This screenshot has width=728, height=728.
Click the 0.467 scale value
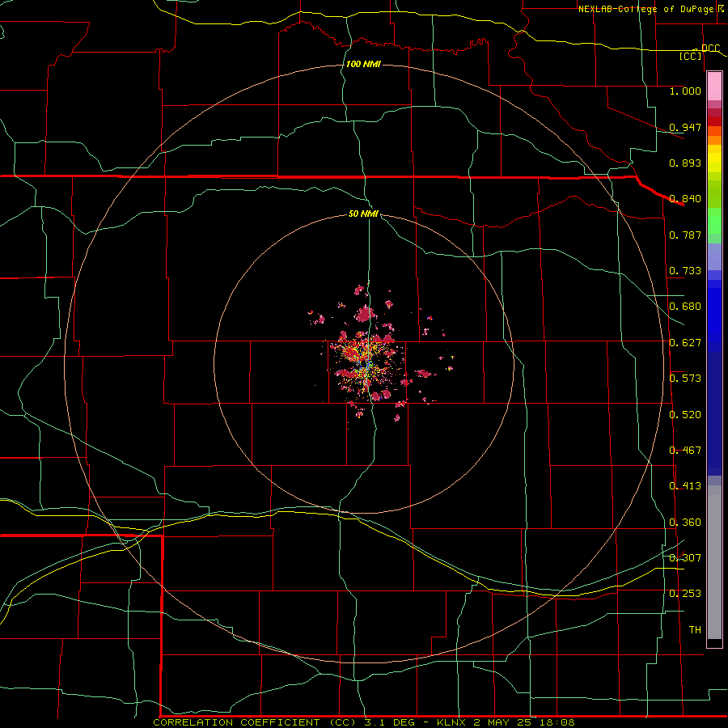[x=685, y=451]
